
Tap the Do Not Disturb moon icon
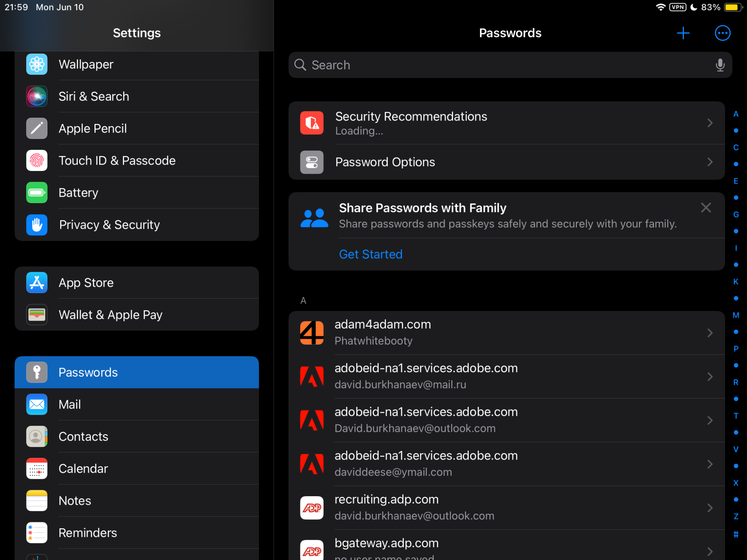[x=694, y=7]
